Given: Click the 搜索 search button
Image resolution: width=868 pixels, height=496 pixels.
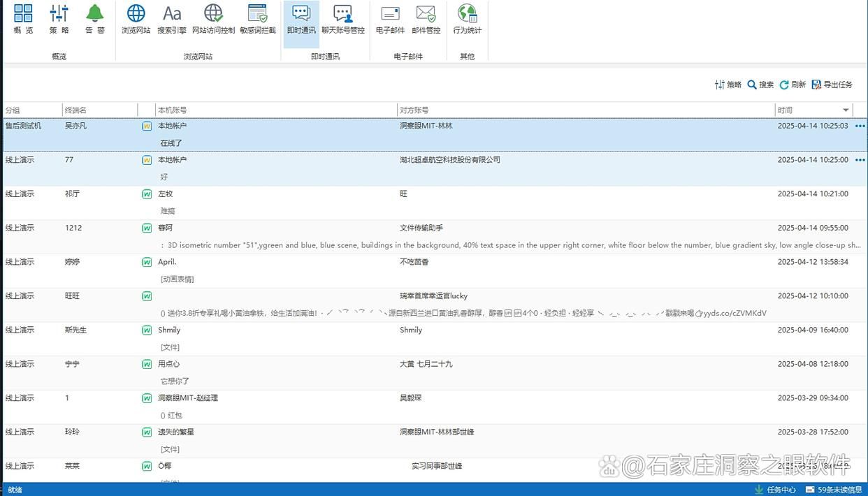Looking at the screenshot, I should (x=760, y=85).
